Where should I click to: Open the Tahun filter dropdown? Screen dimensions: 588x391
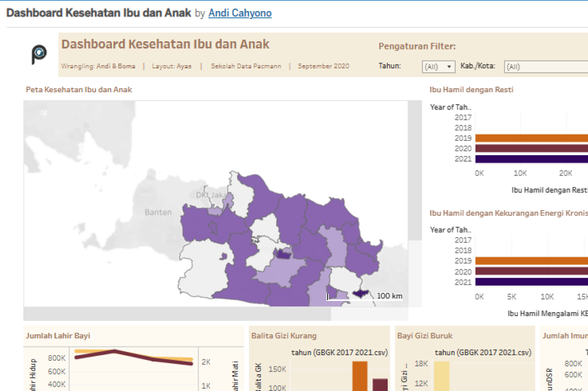[x=438, y=67]
